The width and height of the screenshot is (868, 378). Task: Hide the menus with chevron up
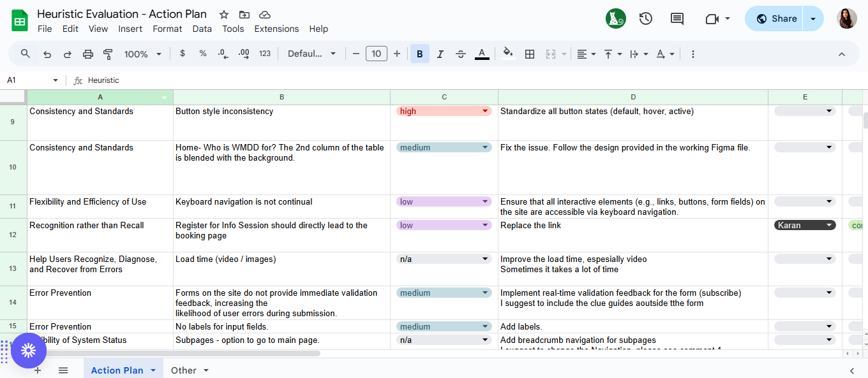point(841,54)
